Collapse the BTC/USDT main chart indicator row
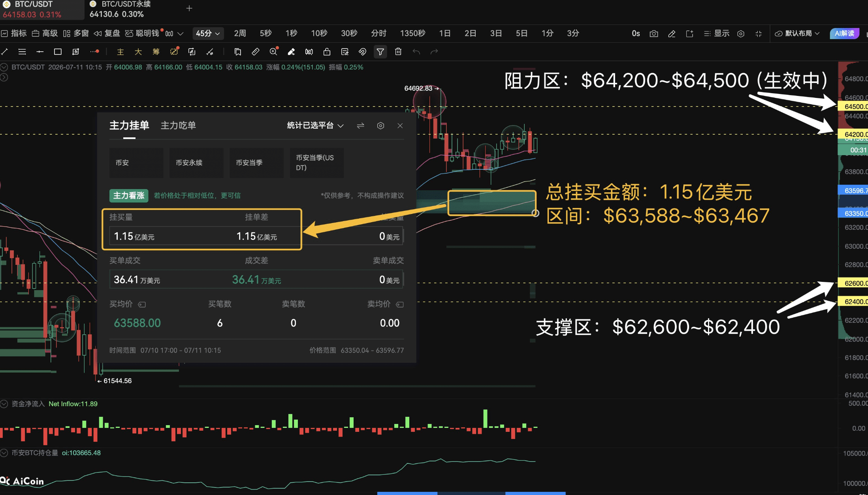 pyautogui.click(x=4, y=67)
